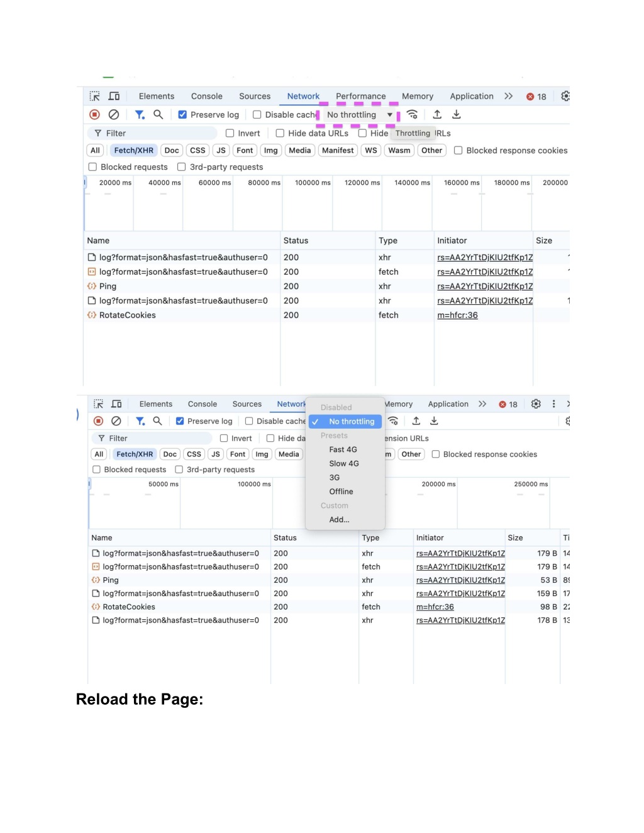Click the filter funnel icon in lower DevTools
Image resolution: width=644 pixels, height=833 pixels.
(140, 421)
